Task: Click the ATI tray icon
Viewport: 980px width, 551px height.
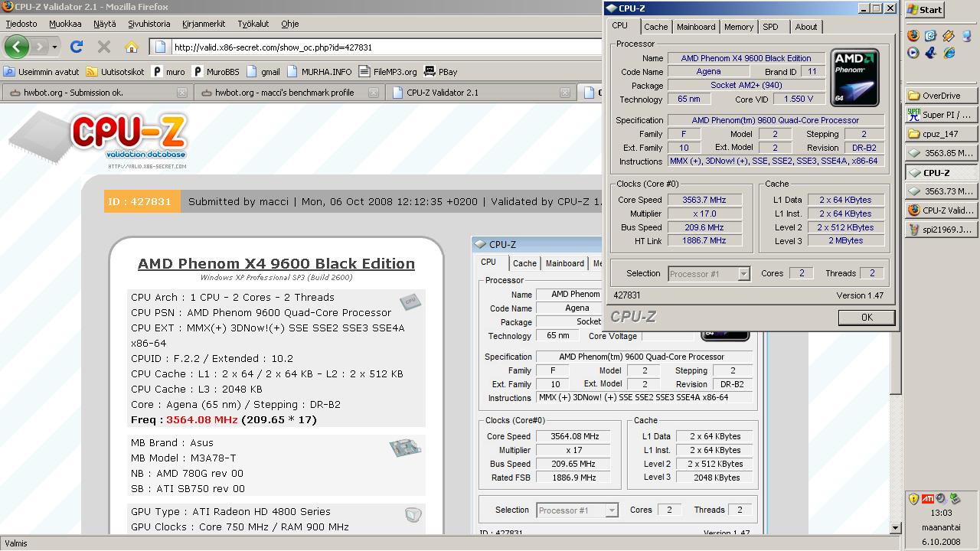Action: [927, 498]
